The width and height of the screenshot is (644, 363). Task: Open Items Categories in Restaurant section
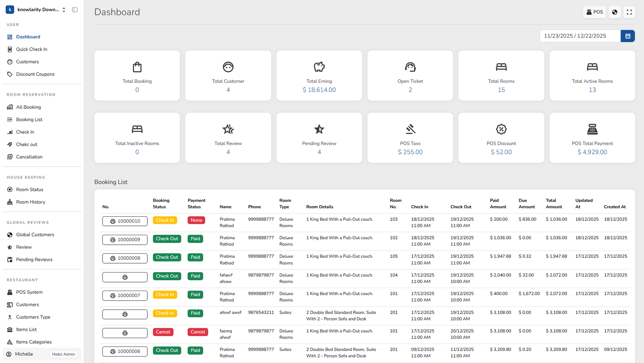[x=34, y=342]
